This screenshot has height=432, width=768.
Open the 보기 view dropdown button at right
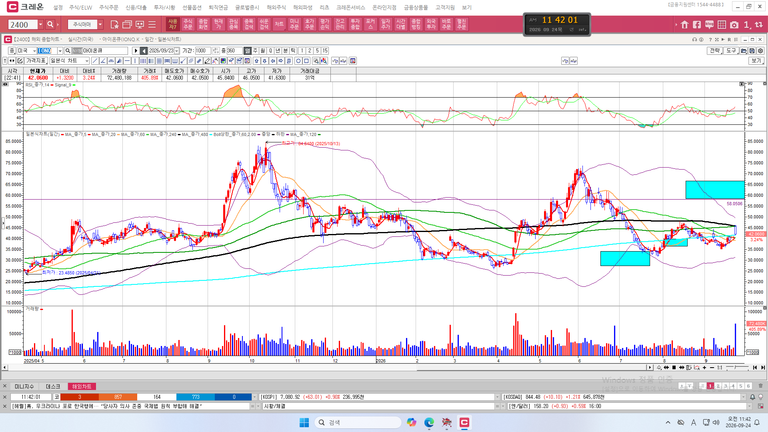click(x=756, y=61)
